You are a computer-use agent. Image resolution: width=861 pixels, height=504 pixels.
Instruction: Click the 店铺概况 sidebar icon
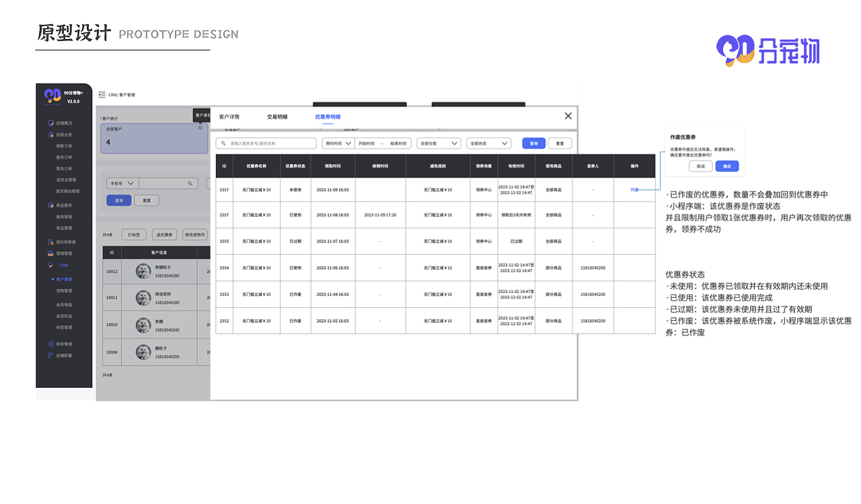click(x=50, y=123)
